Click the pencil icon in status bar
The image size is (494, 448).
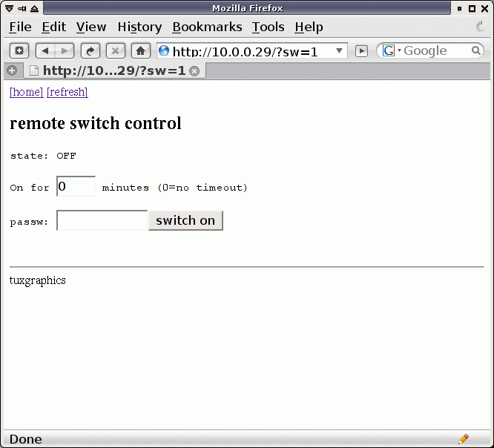point(464,438)
